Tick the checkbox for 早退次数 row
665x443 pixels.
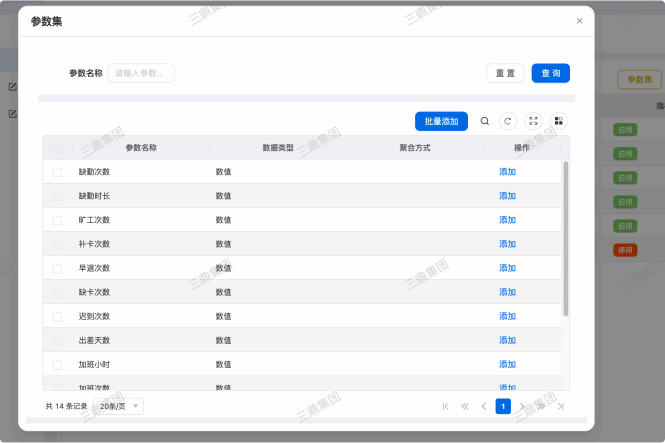[x=58, y=268]
